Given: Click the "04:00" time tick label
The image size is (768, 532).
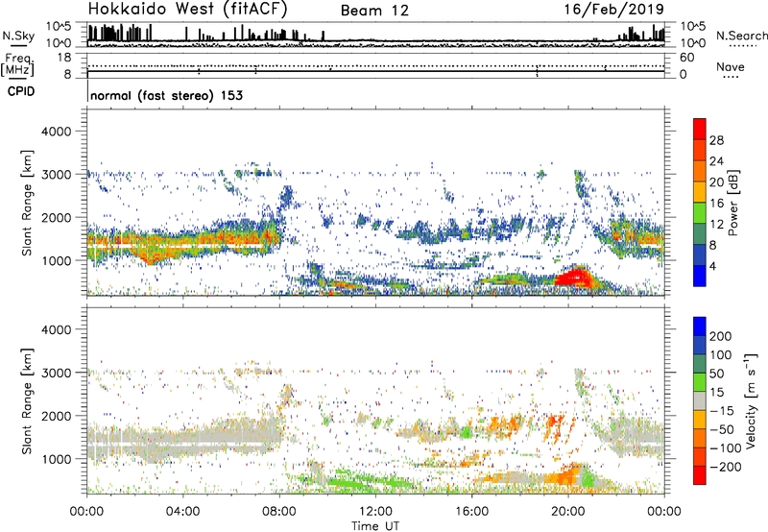Looking at the screenshot, I should coord(183,512).
